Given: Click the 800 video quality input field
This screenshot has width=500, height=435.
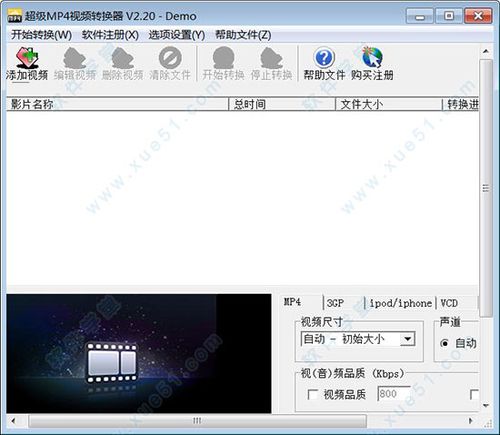Looking at the screenshot, I should (394, 394).
